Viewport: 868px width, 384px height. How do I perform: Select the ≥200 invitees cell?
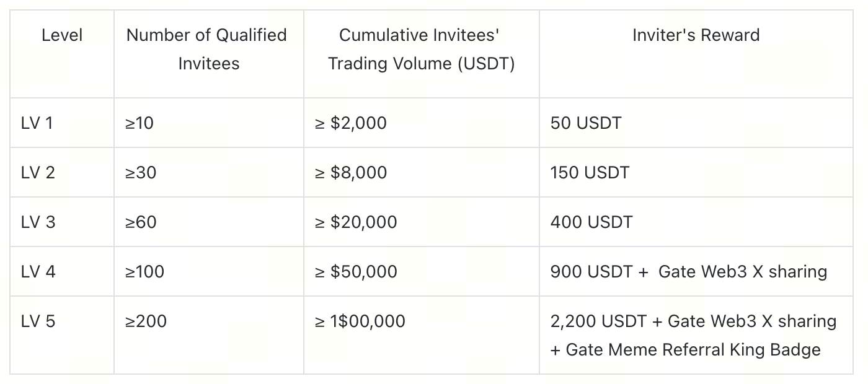[146, 321]
